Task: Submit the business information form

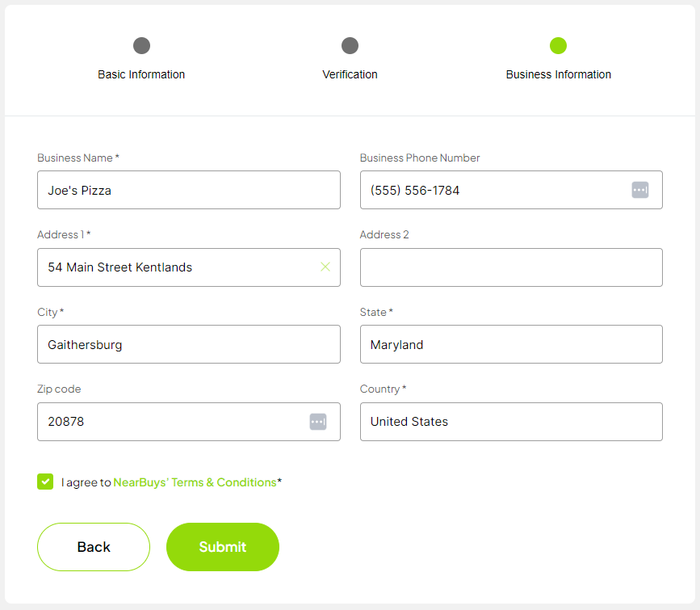Action: click(222, 547)
